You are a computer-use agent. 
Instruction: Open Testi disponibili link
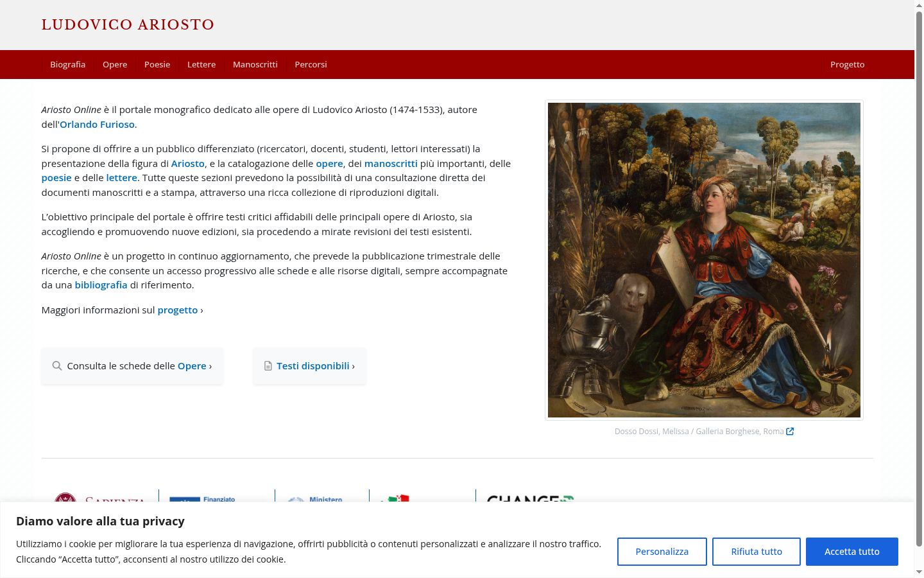click(x=313, y=366)
